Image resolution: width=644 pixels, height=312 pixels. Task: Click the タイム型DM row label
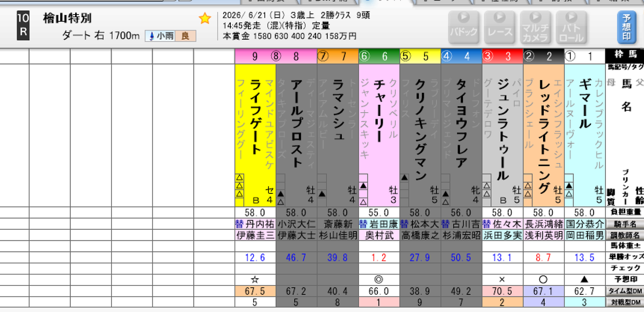pyautogui.click(x=625, y=291)
